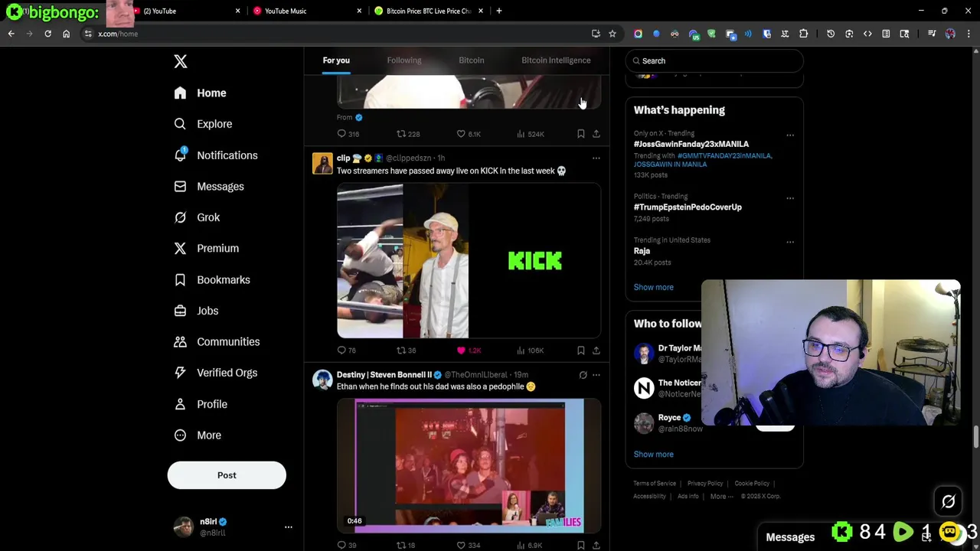Select the For you tab
980x551 pixels.
coord(336,60)
